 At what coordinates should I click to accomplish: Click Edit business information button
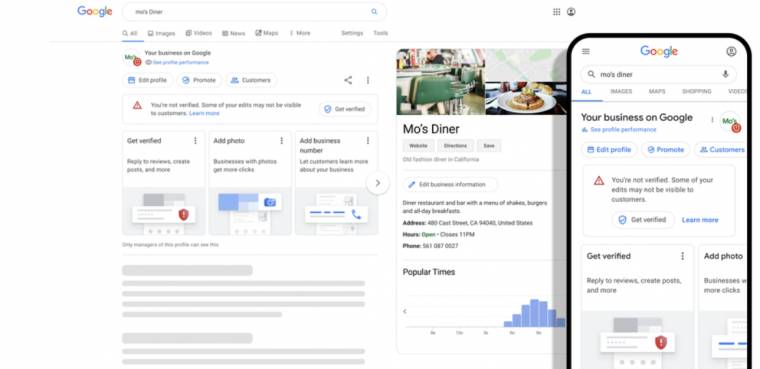pos(450,185)
